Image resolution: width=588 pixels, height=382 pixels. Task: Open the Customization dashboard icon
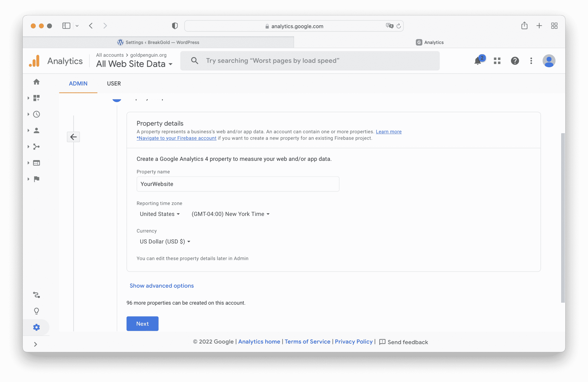pyautogui.click(x=36, y=98)
